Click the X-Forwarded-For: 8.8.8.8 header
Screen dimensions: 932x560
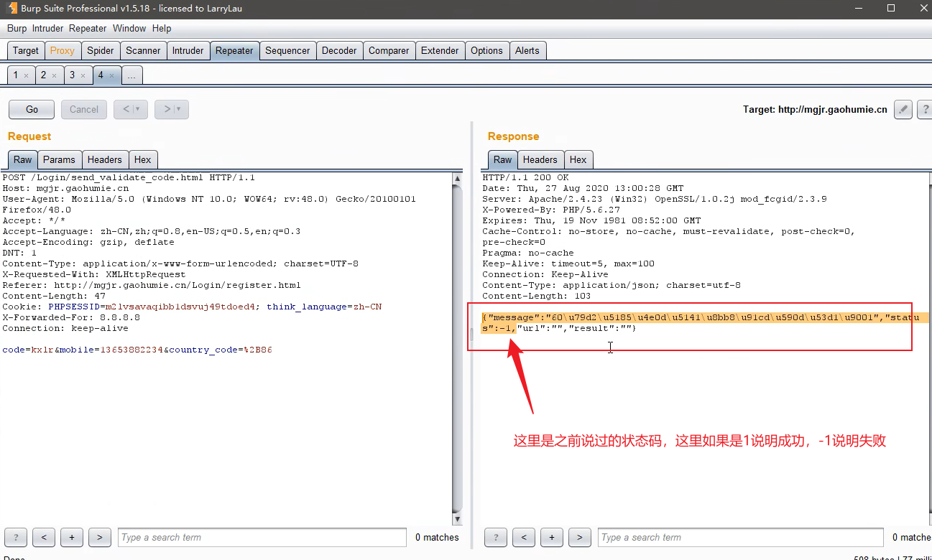tap(71, 317)
